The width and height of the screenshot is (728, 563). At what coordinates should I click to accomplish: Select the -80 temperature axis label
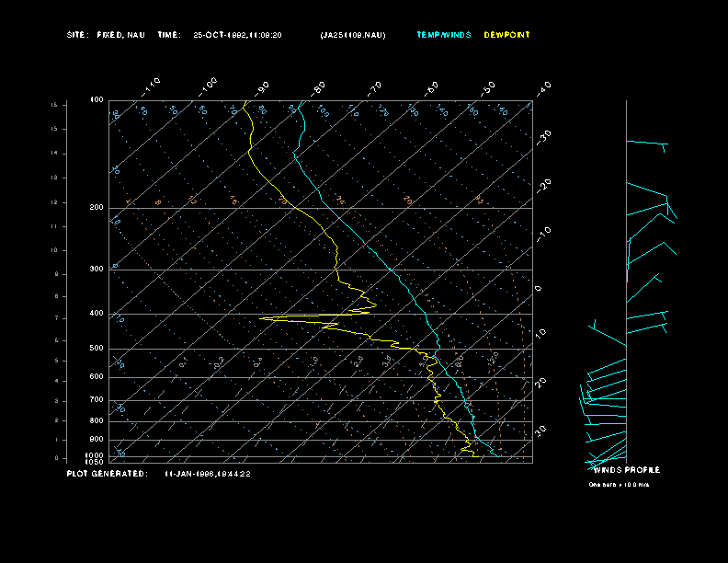point(318,88)
